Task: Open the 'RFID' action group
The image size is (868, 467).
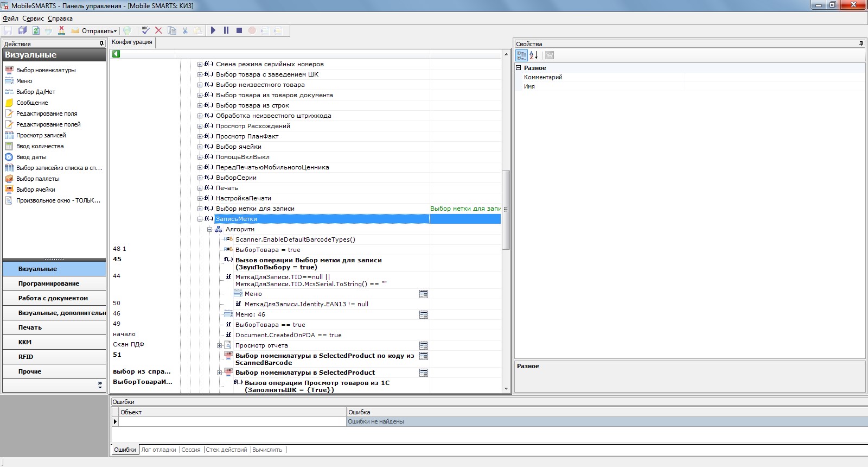Action: 54,357
